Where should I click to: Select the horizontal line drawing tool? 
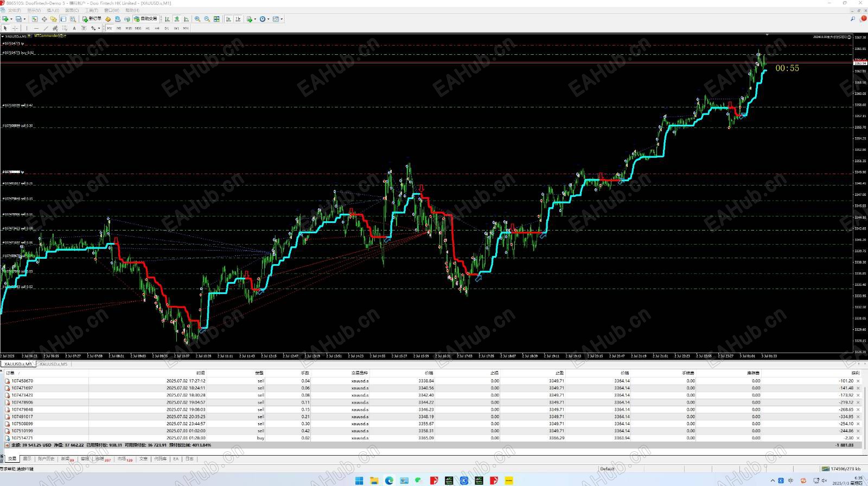click(36, 28)
